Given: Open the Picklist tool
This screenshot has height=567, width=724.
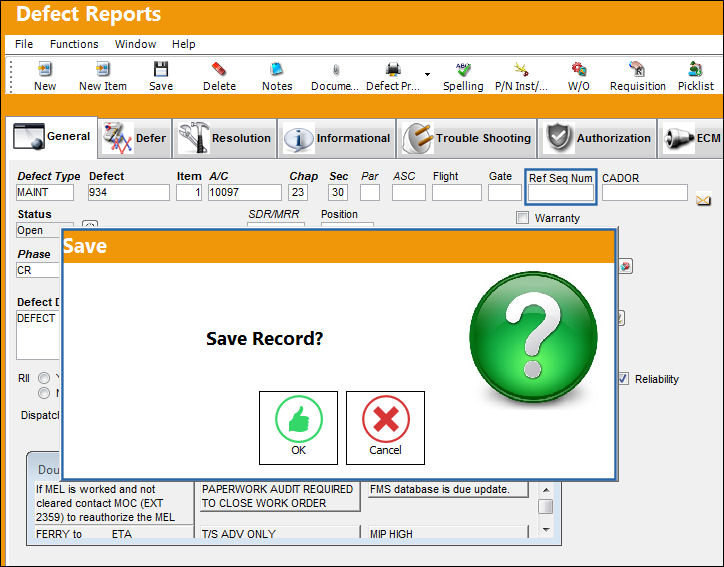Looking at the screenshot, I should 696,76.
